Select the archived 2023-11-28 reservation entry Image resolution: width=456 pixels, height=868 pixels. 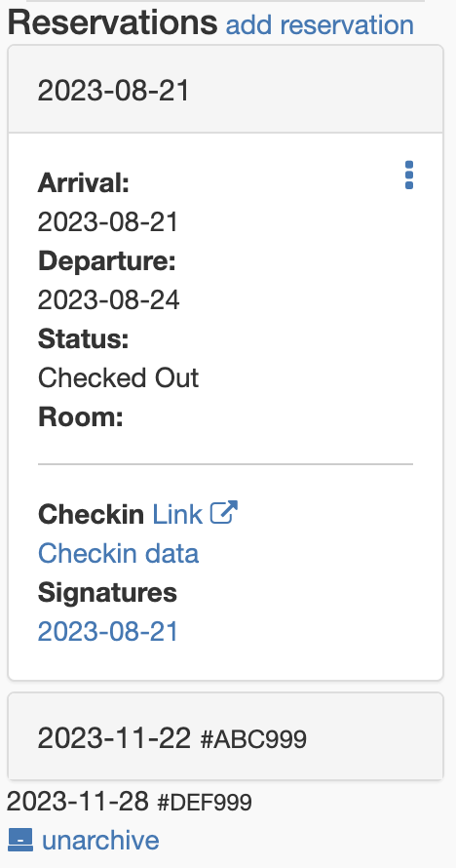(130, 801)
